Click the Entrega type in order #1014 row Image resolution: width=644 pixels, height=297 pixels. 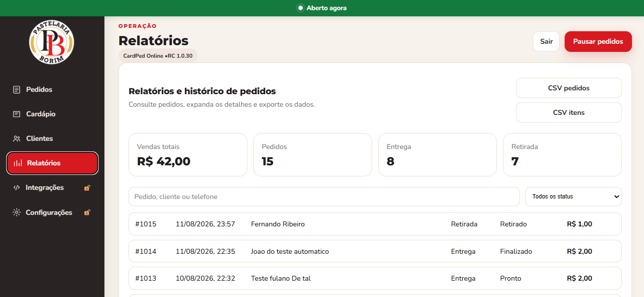(x=463, y=251)
